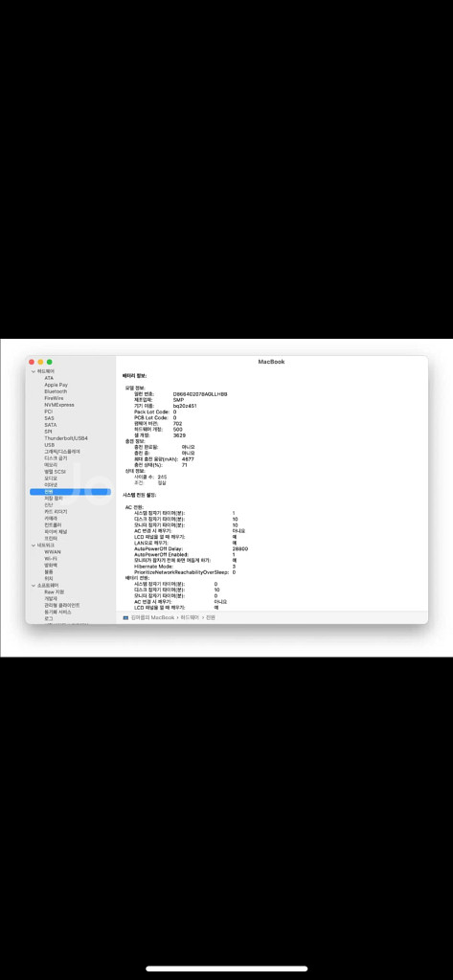Click the device name bq20z451
Image resolution: width=453 pixels, height=980 pixels.
[x=185, y=406]
